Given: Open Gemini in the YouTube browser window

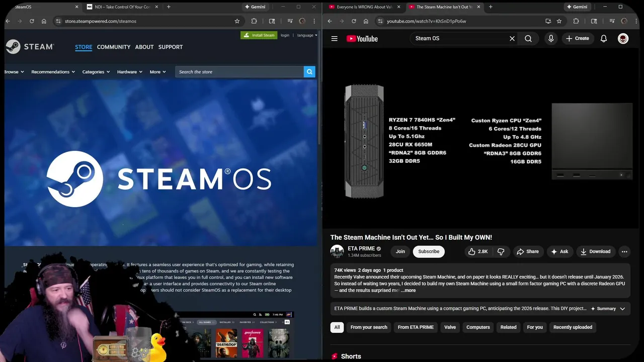Looking at the screenshot, I should click(577, 7).
